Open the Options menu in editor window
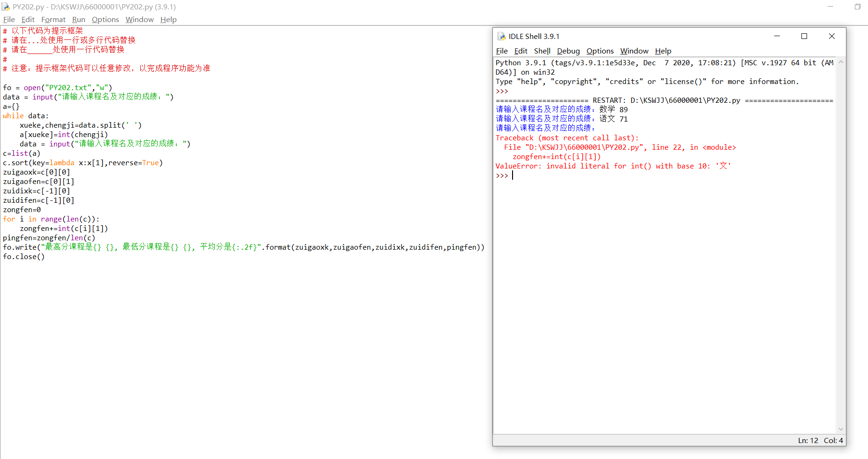This screenshot has width=868, height=459. coord(106,19)
